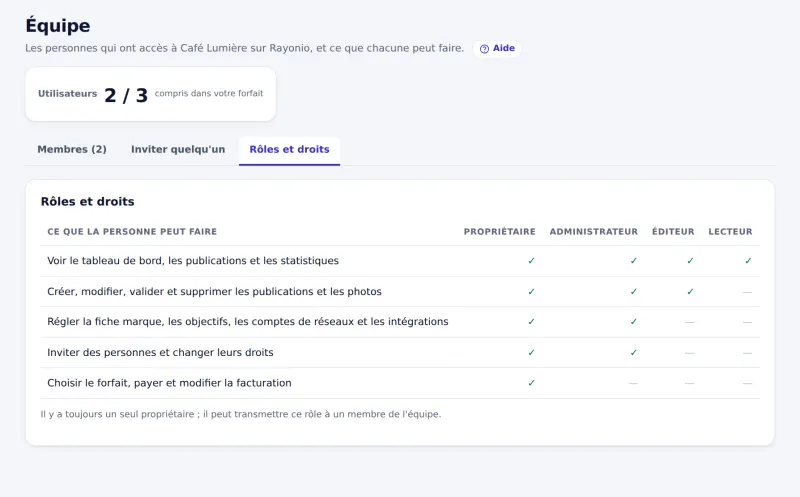The image size is (800, 497).
Task: Click Lecteur dash in 'Choisir le forfait' row
Action: [x=747, y=383]
